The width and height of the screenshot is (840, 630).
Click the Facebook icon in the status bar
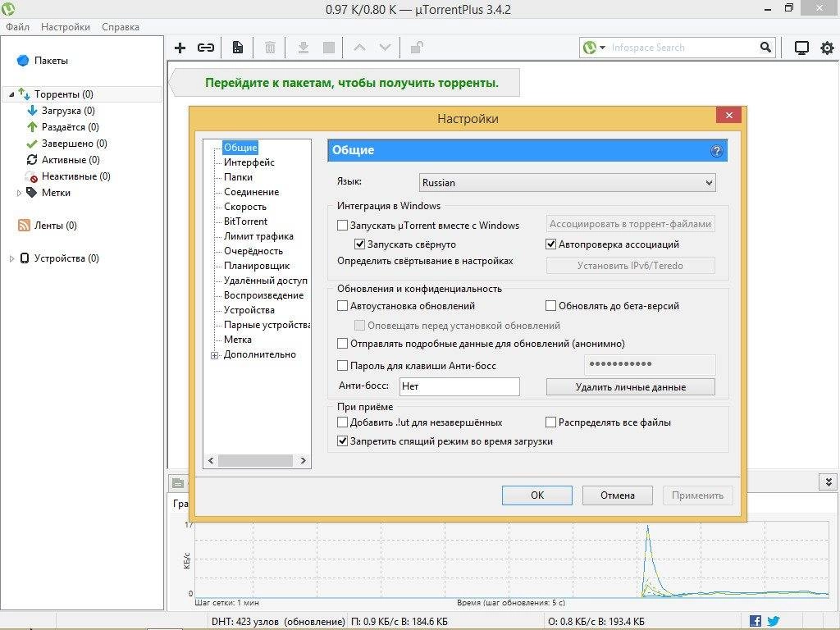tap(754, 621)
